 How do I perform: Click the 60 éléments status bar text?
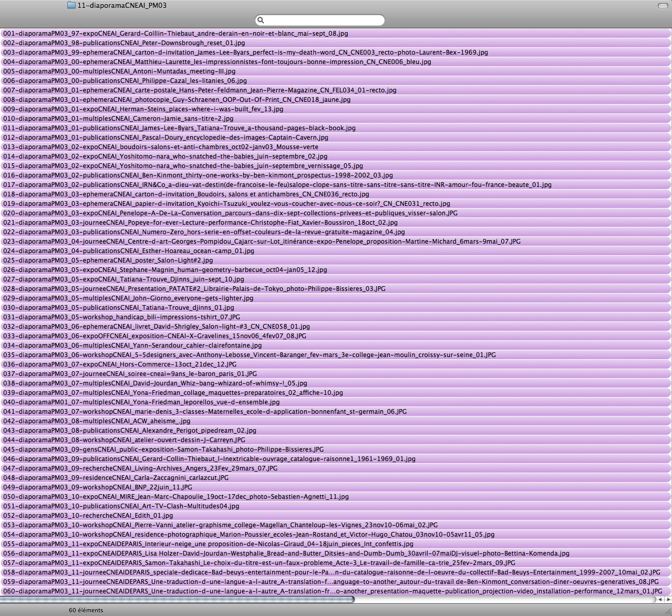86,610
